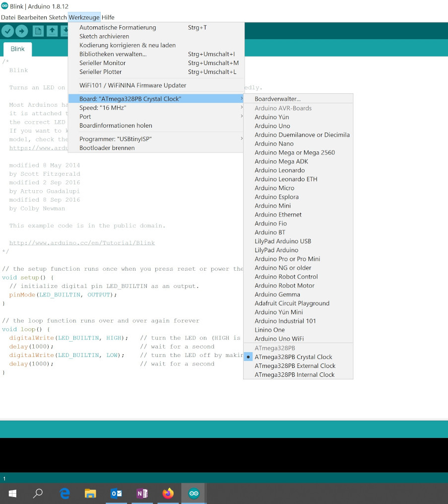448x504 pixels.
Task: Select Arduino Uno as the board
Action: pos(272,126)
